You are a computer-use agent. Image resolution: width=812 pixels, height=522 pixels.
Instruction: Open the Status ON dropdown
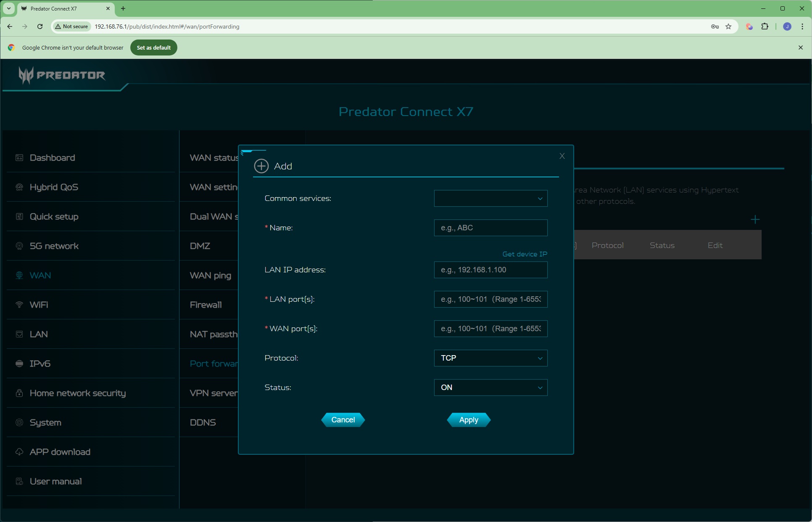490,388
